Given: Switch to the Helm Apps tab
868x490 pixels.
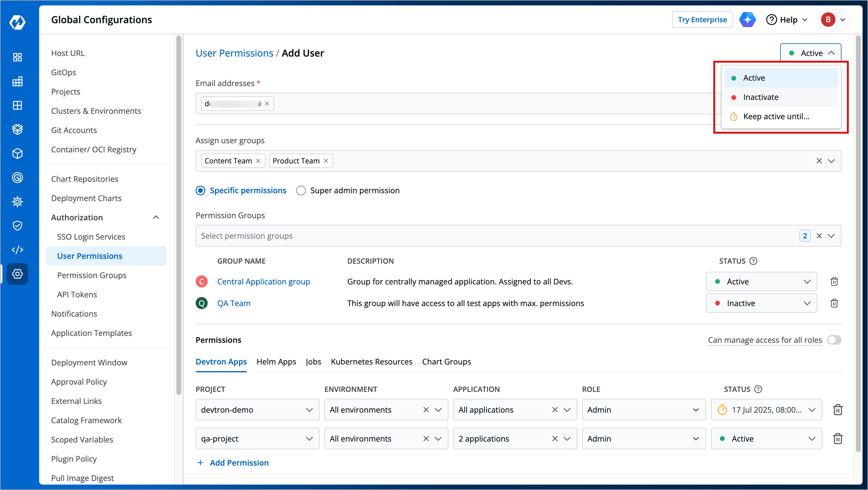Looking at the screenshot, I should coord(276,361).
